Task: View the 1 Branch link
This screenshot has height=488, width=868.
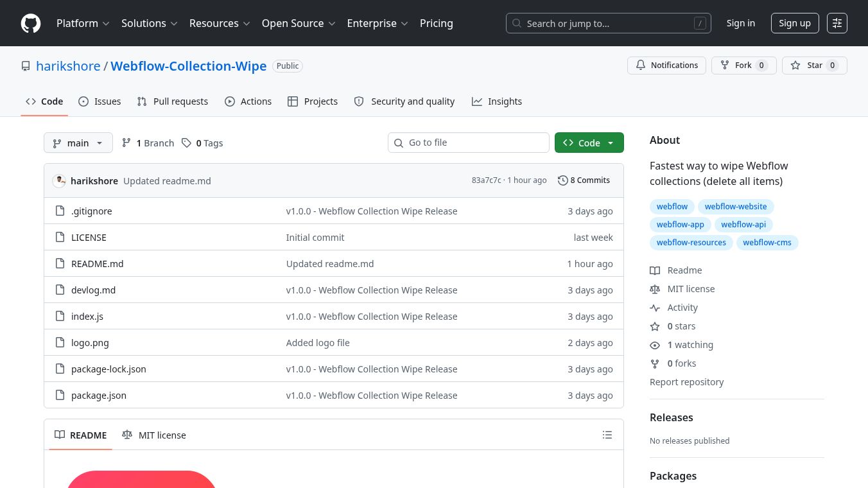Action: 148,143
